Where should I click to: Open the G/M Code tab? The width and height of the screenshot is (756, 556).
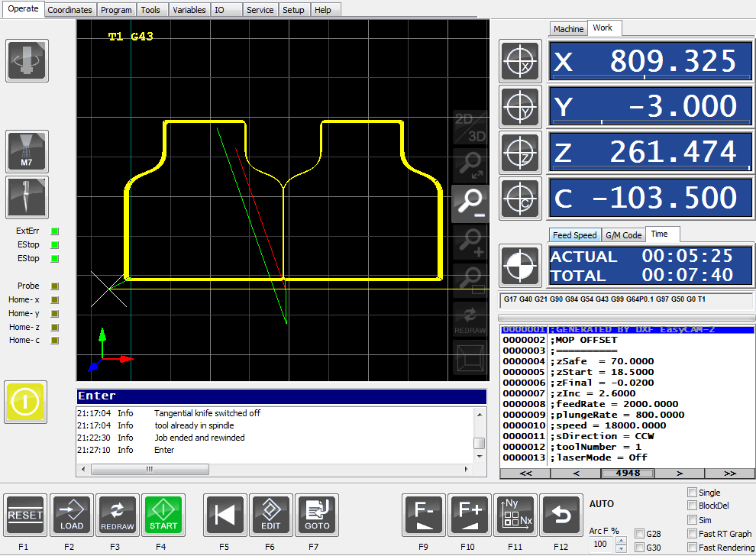click(x=623, y=234)
